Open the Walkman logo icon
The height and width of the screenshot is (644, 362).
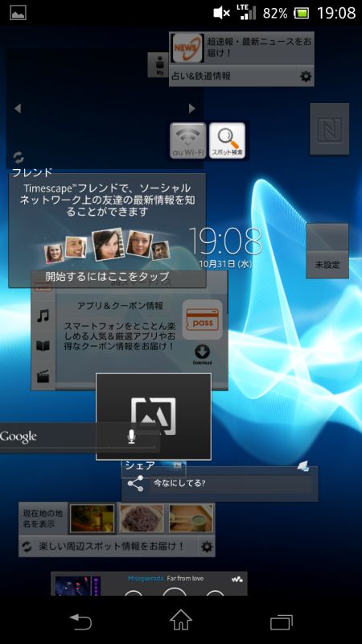click(x=237, y=579)
